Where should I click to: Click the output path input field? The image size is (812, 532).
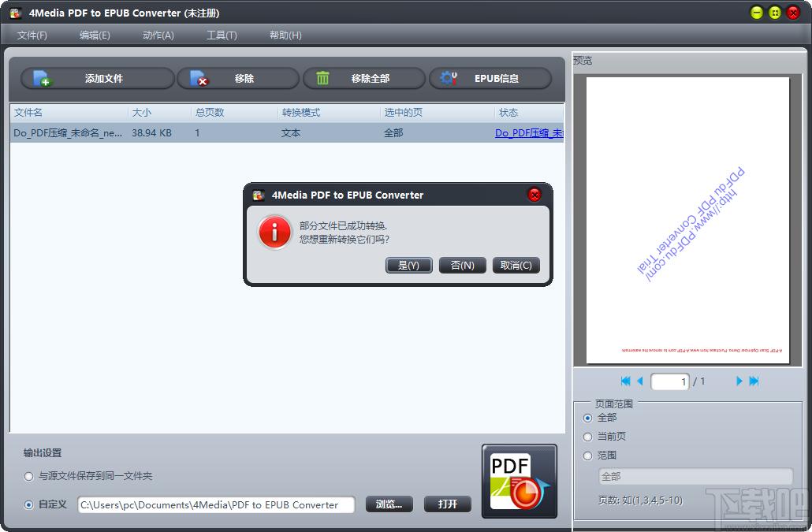pos(217,504)
